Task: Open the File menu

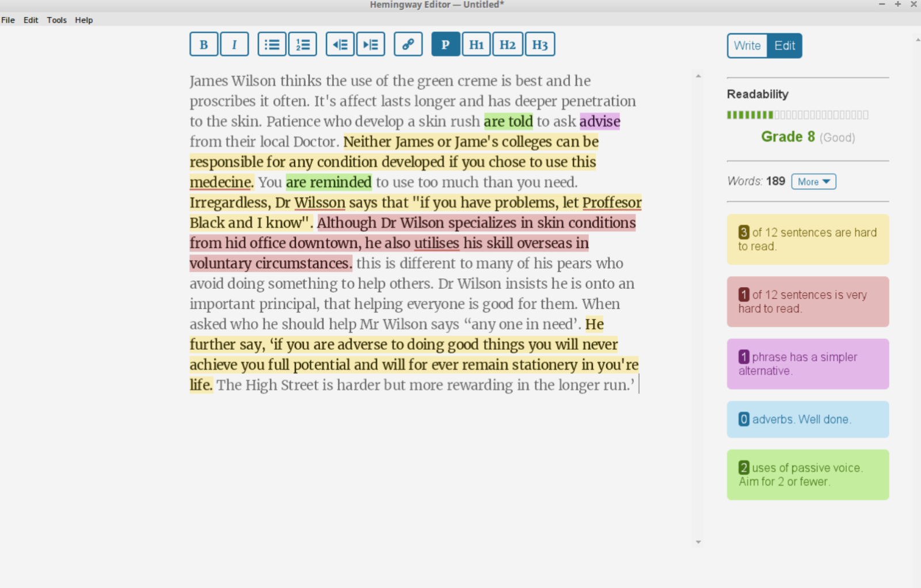Action: (x=8, y=20)
